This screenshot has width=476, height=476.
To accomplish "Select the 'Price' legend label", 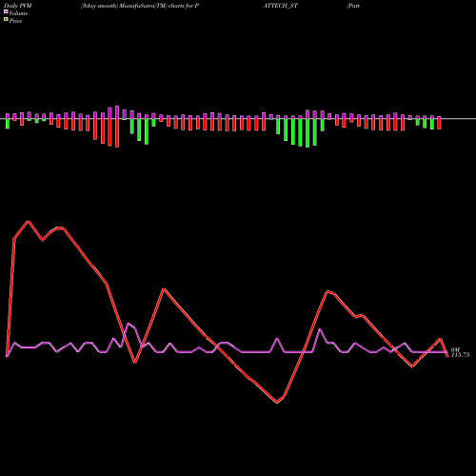I will [x=15, y=21].
